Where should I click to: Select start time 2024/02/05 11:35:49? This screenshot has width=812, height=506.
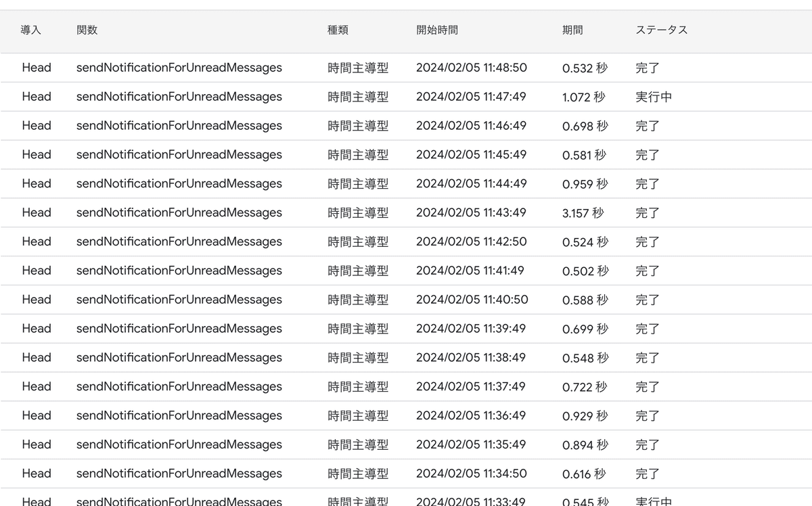pyautogui.click(x=471, y=444)
